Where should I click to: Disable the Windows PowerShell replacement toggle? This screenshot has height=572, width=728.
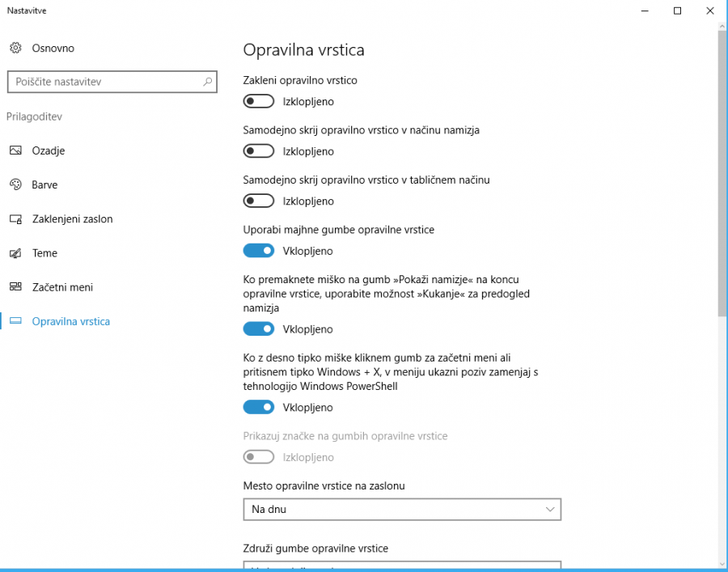(x=259, y=407)
